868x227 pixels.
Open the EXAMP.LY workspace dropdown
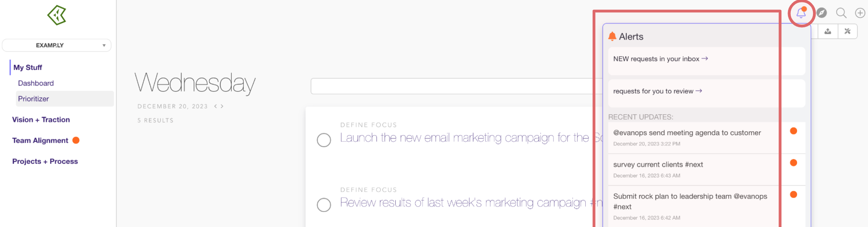click(x=57, y=45)
